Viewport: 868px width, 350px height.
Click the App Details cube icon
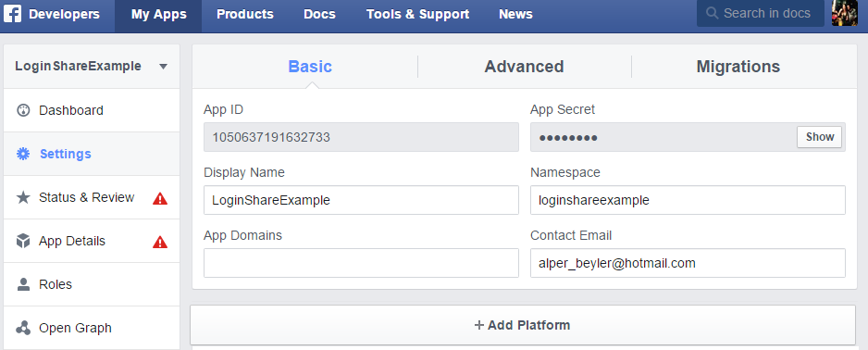coord(23,241)
